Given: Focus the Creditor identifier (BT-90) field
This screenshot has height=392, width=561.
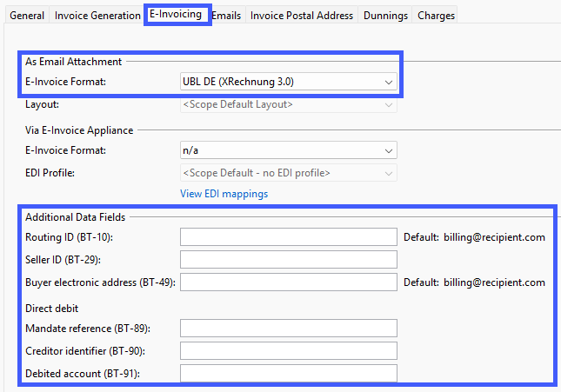Looking at the screenshot, I should [x=288, y=350].
